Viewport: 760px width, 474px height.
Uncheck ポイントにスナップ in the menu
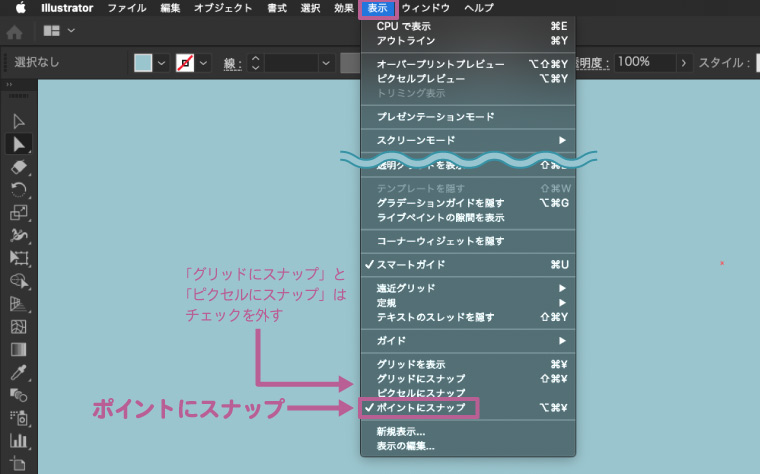[x=468, y=408]
